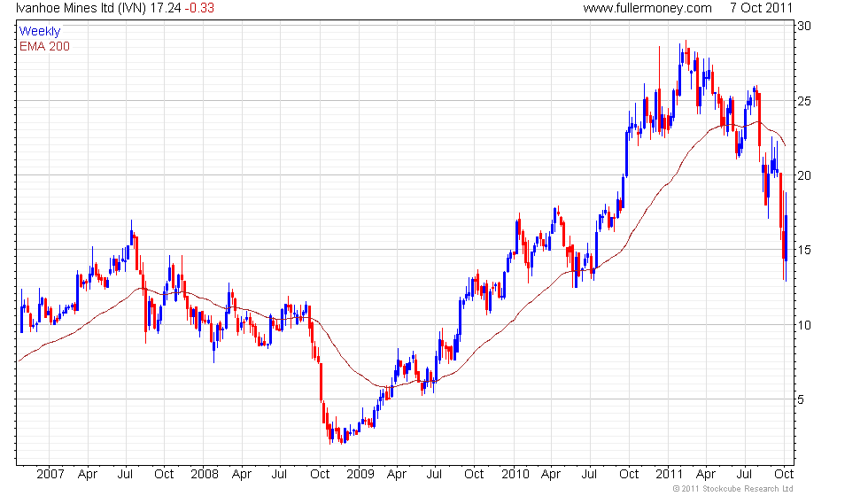Click the 10 price level on y-axis
The image size is (868, 496).
pos(803,324)
